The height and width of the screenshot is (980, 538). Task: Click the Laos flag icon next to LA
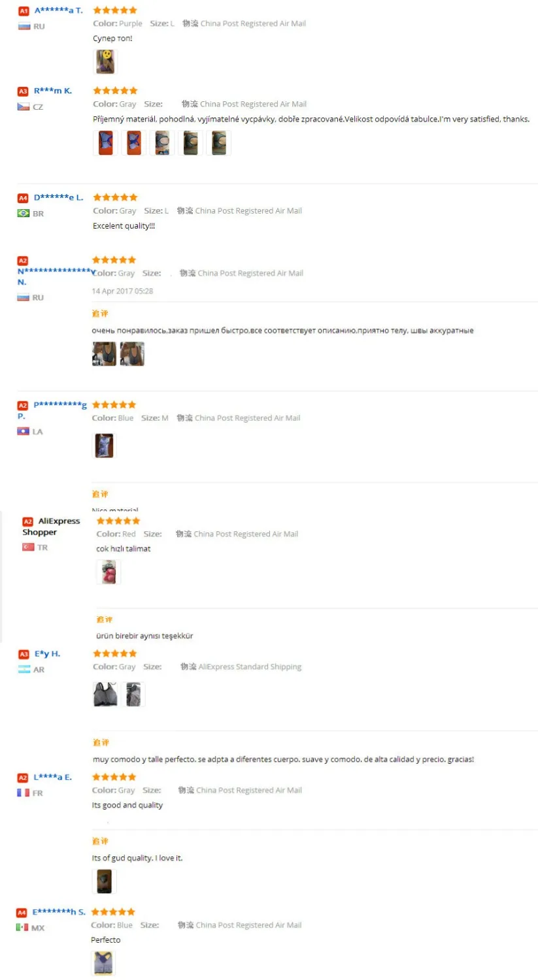[24, 431]
